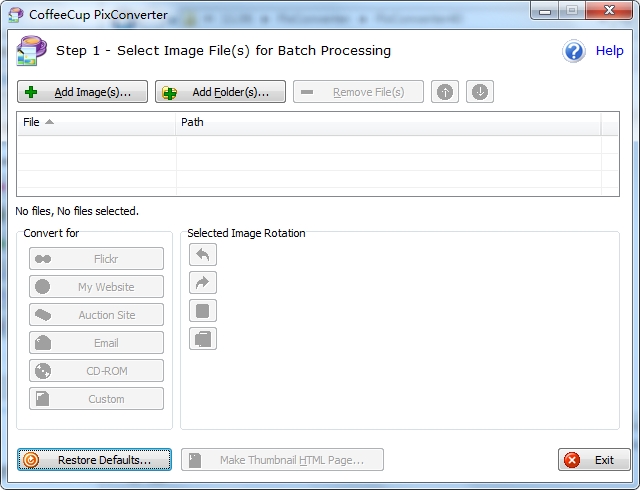Screen dimensions: 640x490
Task: Choose Email conversion preset
Action: pos(96,343)
